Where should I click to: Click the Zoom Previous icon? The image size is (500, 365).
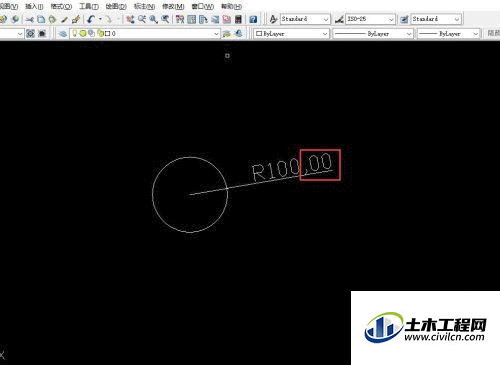pos(165,19)
